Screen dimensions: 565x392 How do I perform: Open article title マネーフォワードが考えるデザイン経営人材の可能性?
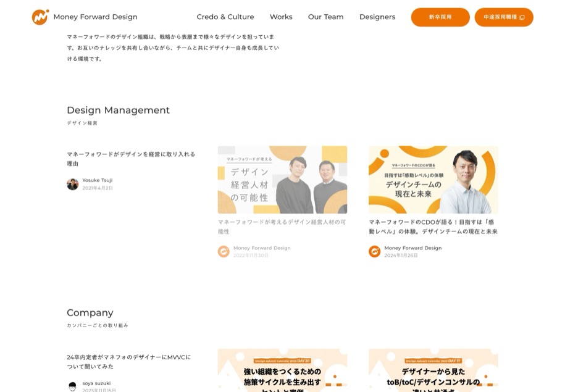[x=282, y=227]
